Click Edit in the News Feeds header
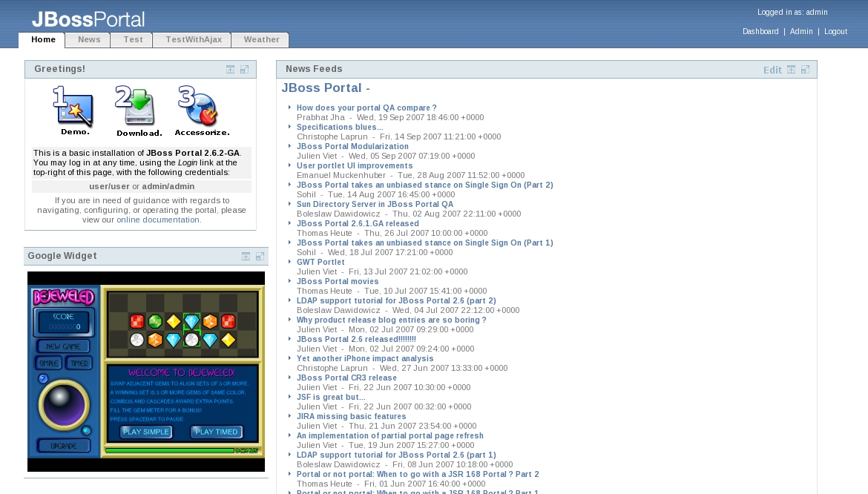The image size is (868, 494). 772,70
